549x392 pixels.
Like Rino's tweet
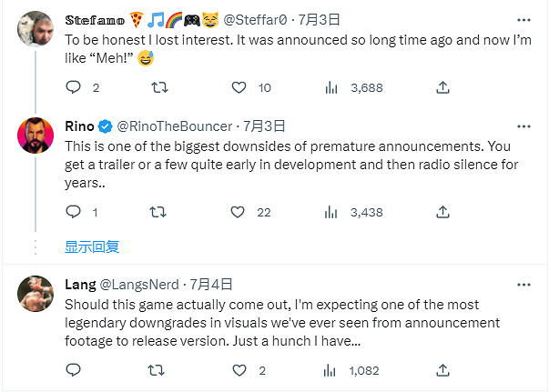coord(239,212)
